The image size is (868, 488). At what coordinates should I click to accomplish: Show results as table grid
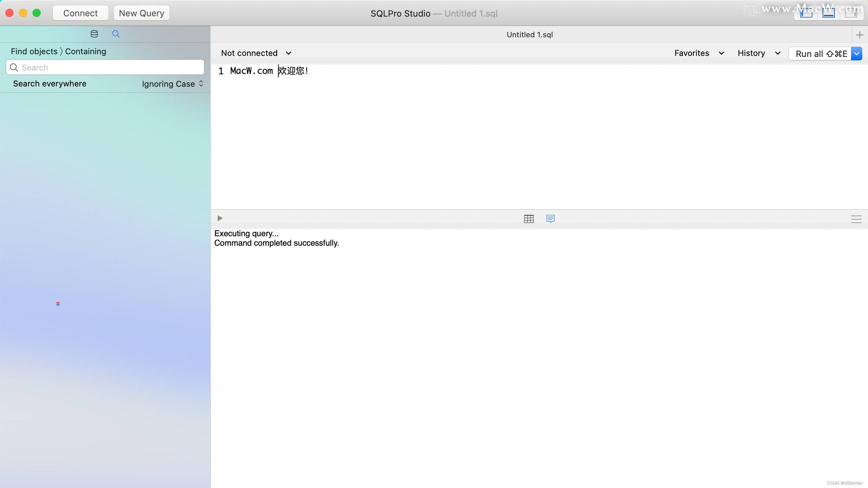[x=529, y=219]
